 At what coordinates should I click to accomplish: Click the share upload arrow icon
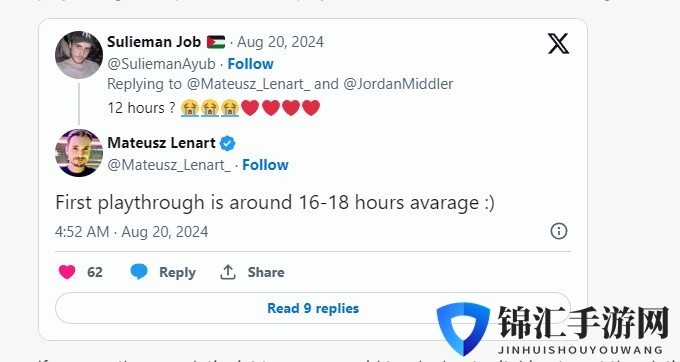coord(228,272)
